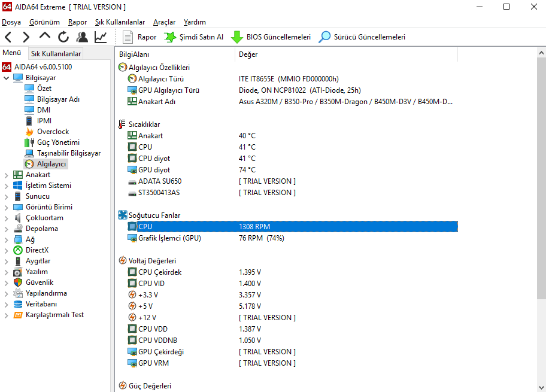Select DMI tree item

(x=44, y=110)
